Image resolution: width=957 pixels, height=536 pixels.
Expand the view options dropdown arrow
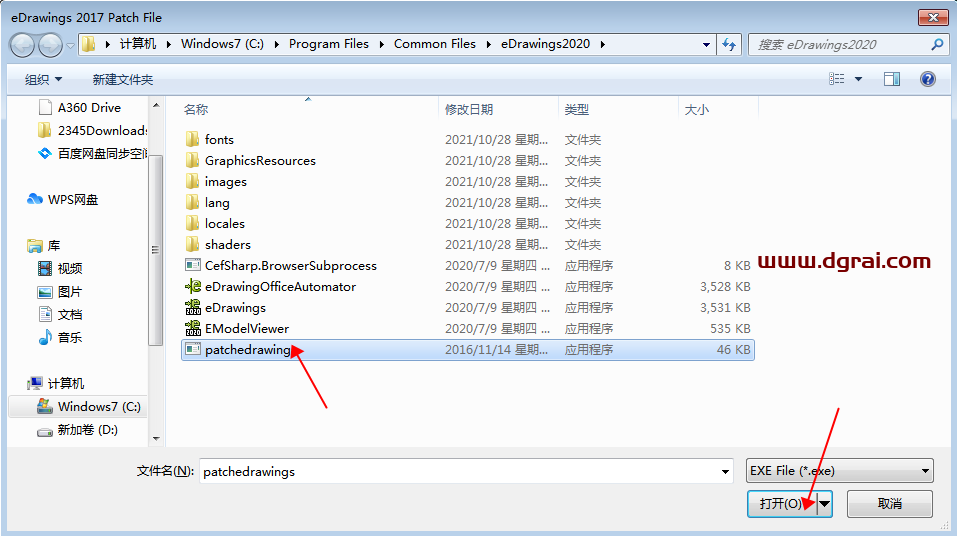[x=858, y=79]
